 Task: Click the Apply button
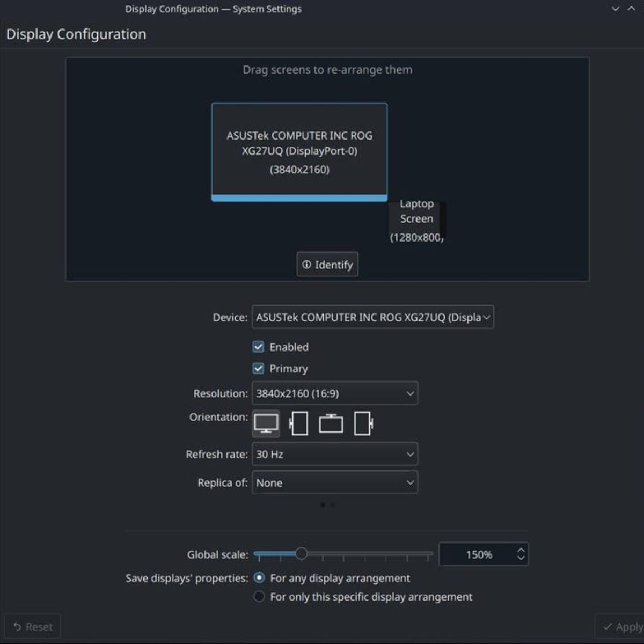click(x=624, y=626)
